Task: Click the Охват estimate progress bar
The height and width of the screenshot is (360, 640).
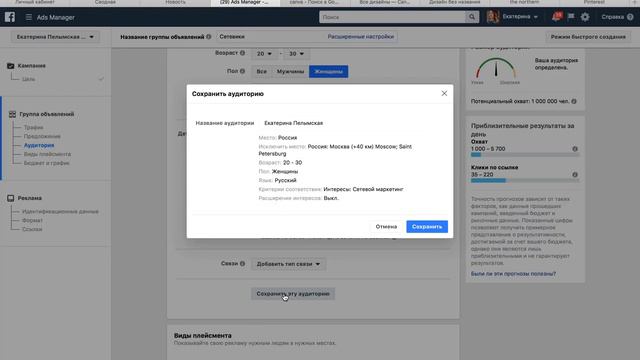Action: tap(524, 155)
